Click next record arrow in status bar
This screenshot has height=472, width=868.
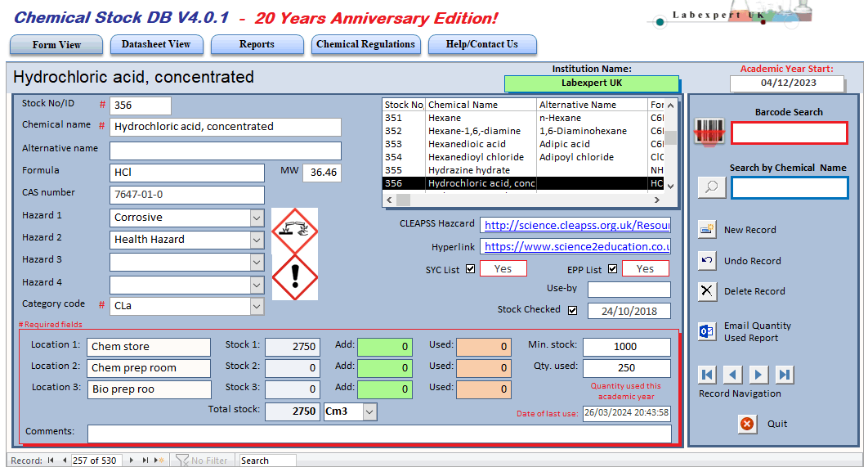point(132,461)
